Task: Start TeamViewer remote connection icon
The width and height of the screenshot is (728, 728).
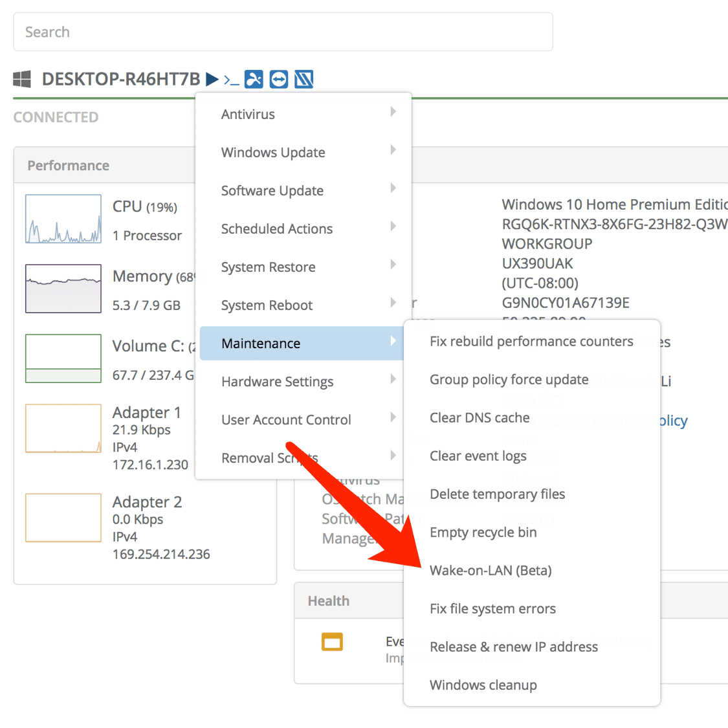Action: point(279,79)
